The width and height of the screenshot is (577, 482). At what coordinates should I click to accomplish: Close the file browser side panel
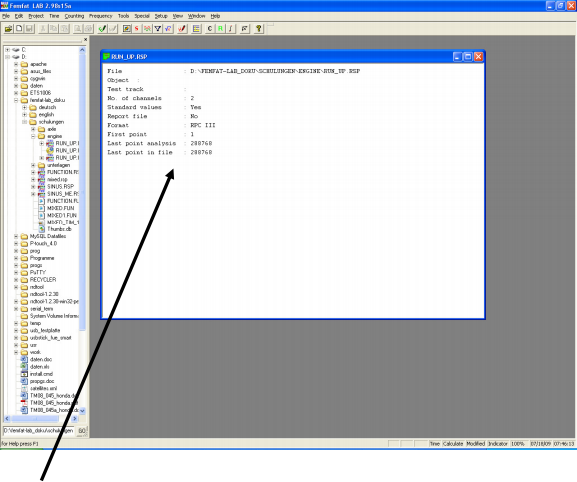coord(85,39)
